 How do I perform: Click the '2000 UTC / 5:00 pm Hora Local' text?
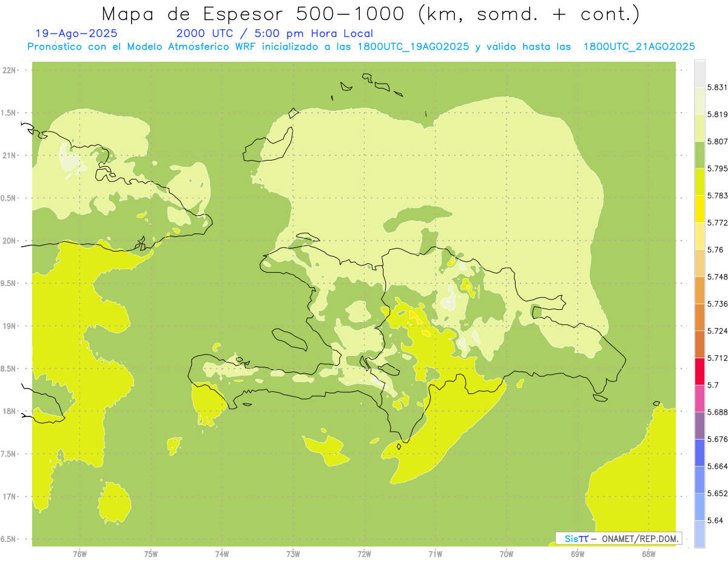coord(275,34)
